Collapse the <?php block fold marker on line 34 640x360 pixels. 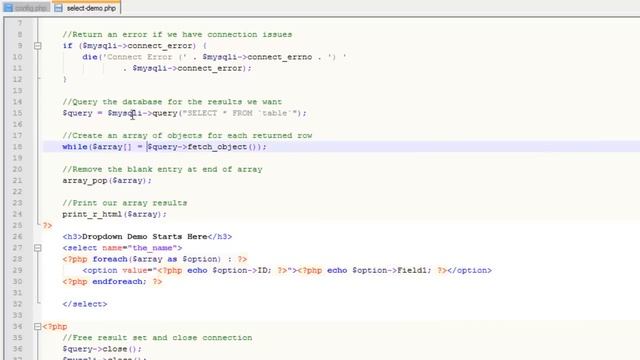38,327
